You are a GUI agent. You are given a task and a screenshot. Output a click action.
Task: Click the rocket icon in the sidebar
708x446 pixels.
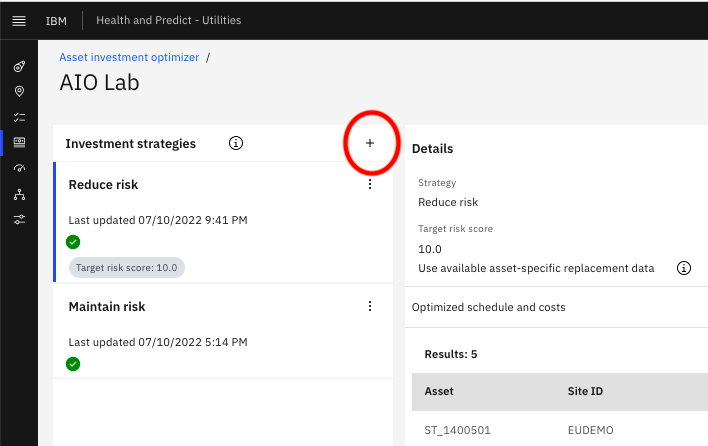click(19, 67)
